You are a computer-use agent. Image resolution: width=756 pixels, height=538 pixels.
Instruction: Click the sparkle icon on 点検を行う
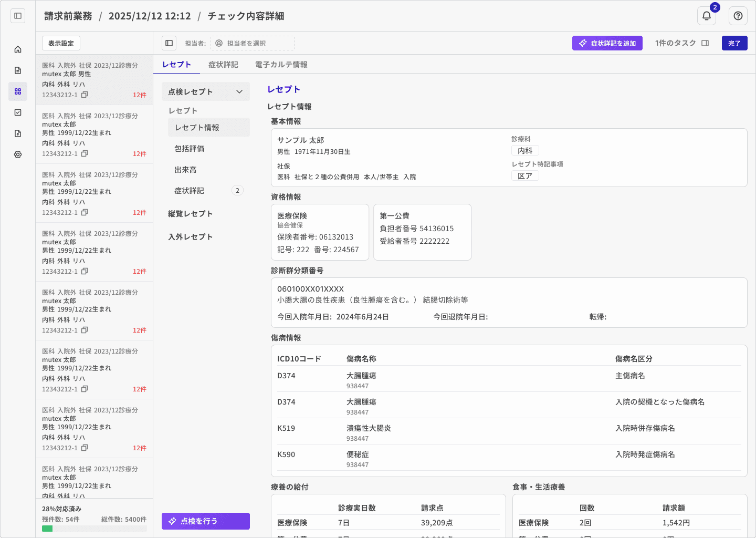[172, 521]
